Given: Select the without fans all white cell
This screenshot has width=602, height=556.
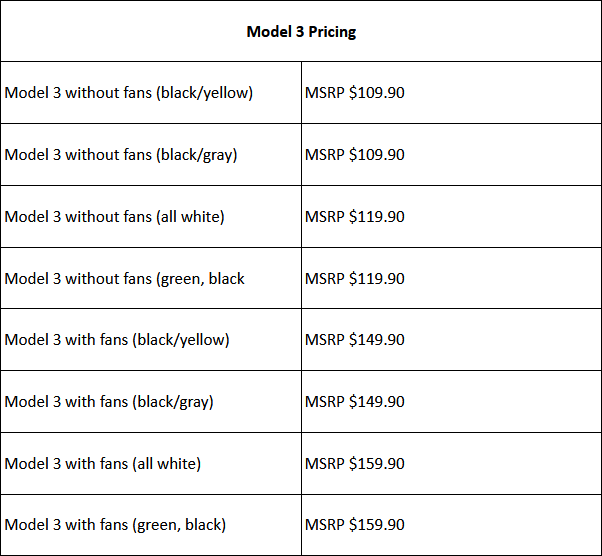Looking at the screenshot, I should point(151,217).
